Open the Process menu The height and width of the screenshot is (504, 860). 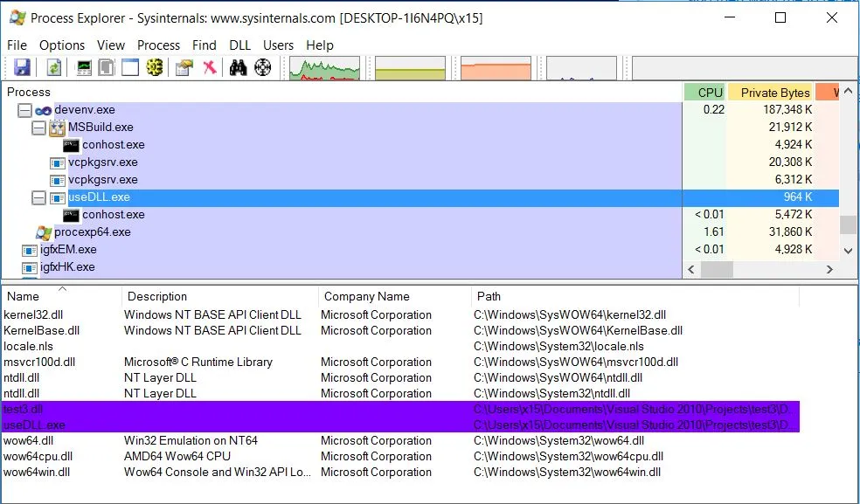click(x=158, y=45)
